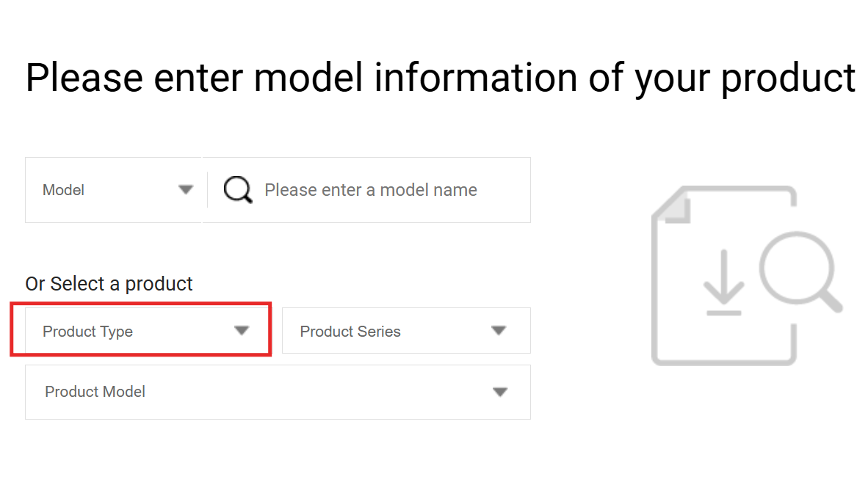Click the chevron on the Model selector
Screen dimensions: 868x493
click(x=186, y=189)
